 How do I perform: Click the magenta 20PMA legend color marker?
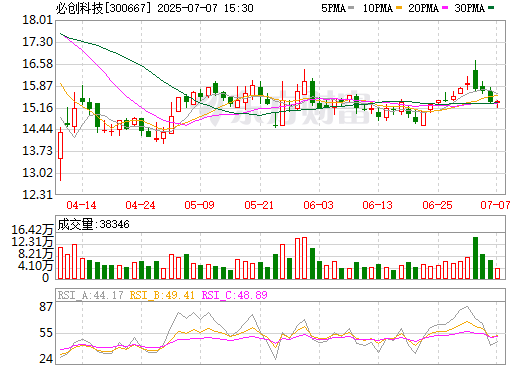click(x=445, y=8)
